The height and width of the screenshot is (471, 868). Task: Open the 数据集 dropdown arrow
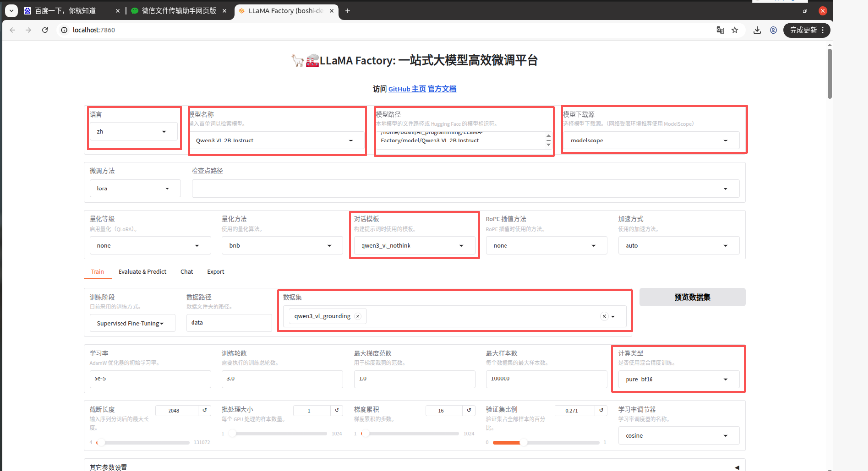coord(613,316)
